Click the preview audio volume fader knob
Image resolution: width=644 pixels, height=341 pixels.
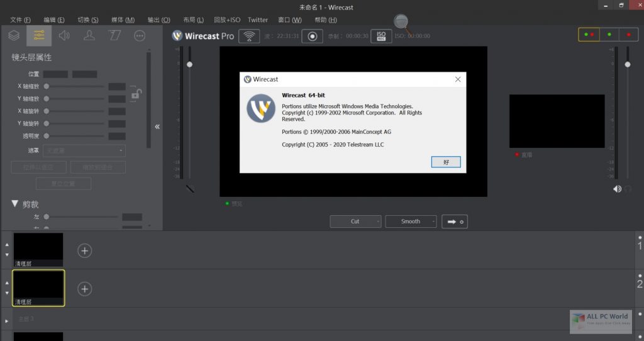(189, 65)
